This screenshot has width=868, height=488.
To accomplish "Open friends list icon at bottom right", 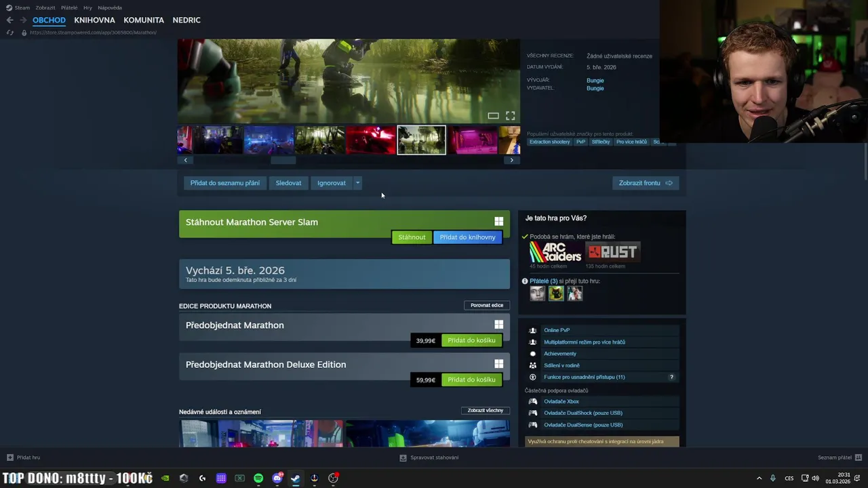I will pyautogui.click(x=859, y=457).
